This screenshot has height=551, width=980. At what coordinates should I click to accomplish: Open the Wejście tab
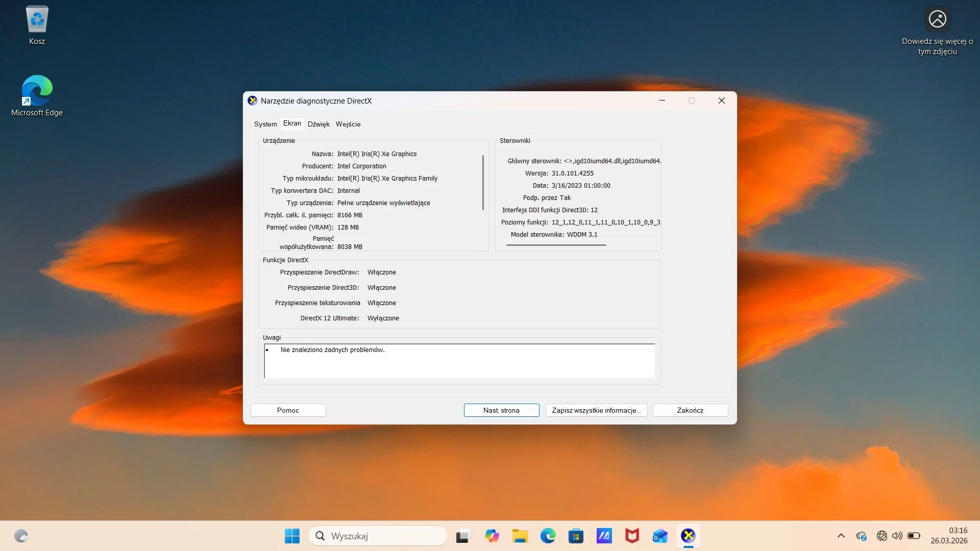point(348,124)
